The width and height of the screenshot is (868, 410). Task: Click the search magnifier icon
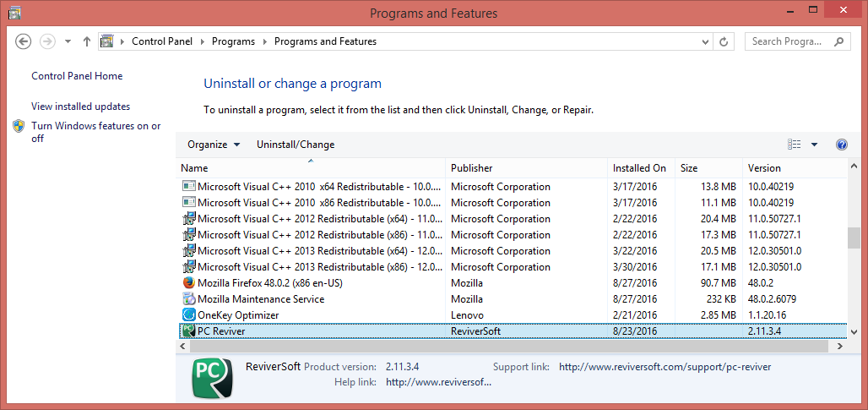click(x=840, y=41)
